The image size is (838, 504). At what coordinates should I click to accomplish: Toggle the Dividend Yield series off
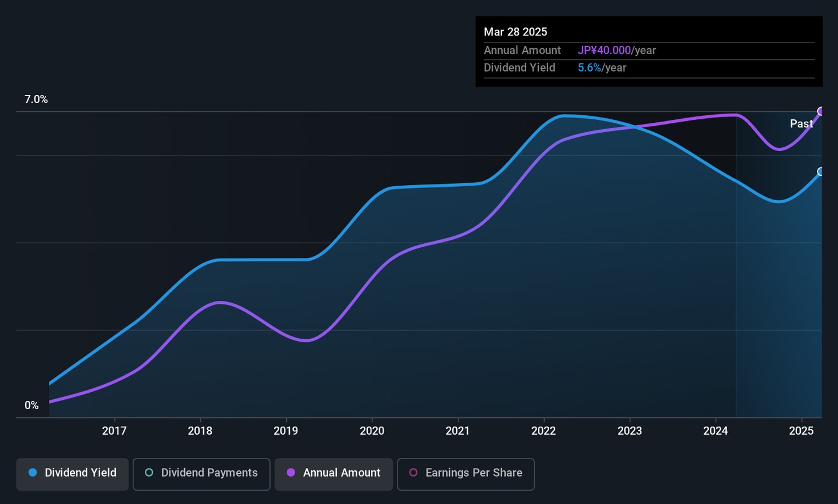pyautogui.click(x=73, y=474)
